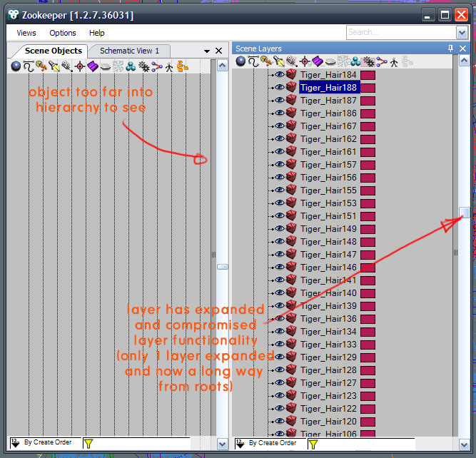
Task: Open the filter funnel in Scene Layers footer
Action: coord(313,444)
